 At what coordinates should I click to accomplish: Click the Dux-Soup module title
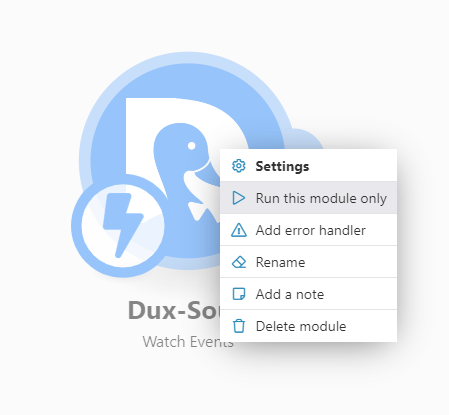174,311
